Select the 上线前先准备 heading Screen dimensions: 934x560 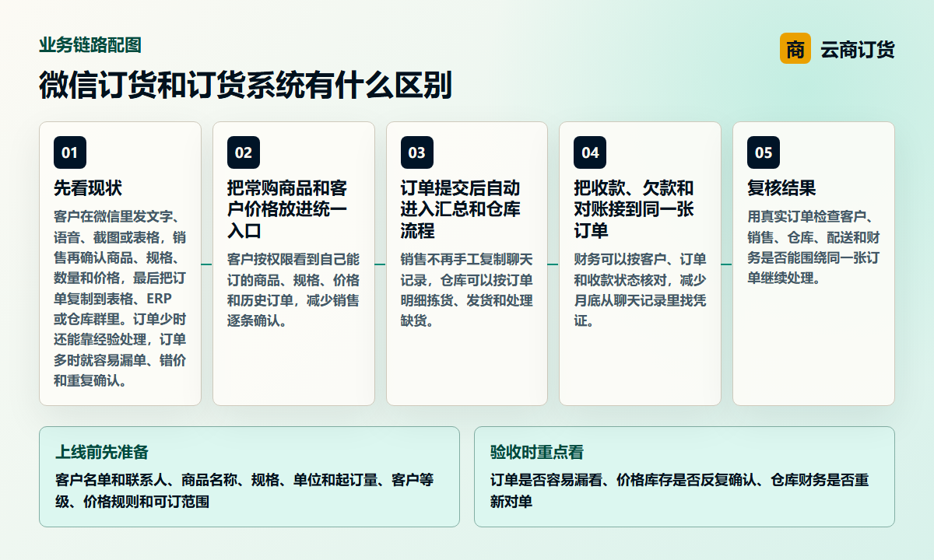tap(101, 452)
